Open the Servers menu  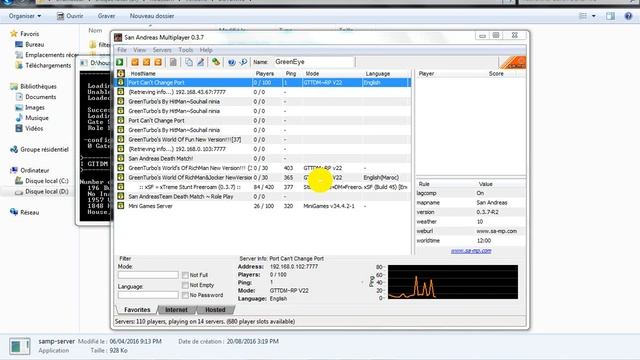click(x=162, y=50)
